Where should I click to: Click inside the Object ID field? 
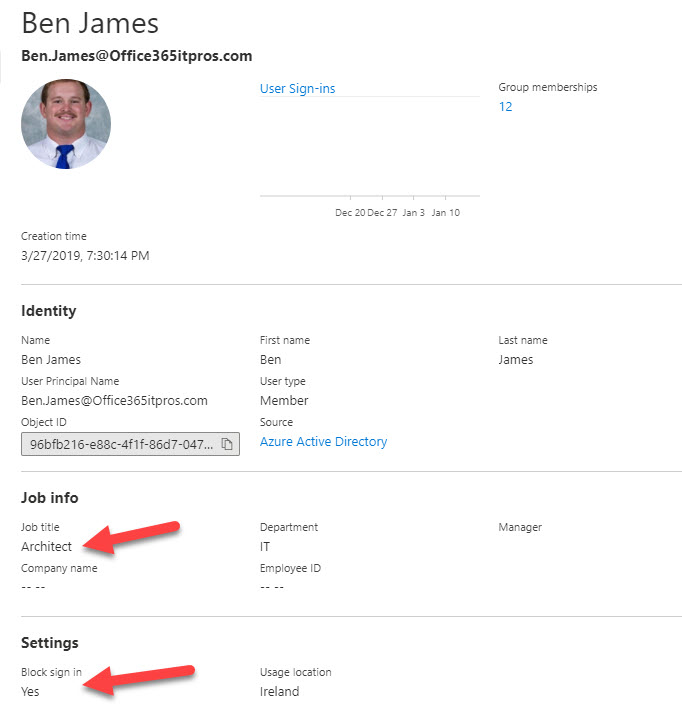(x=120, y=444)
